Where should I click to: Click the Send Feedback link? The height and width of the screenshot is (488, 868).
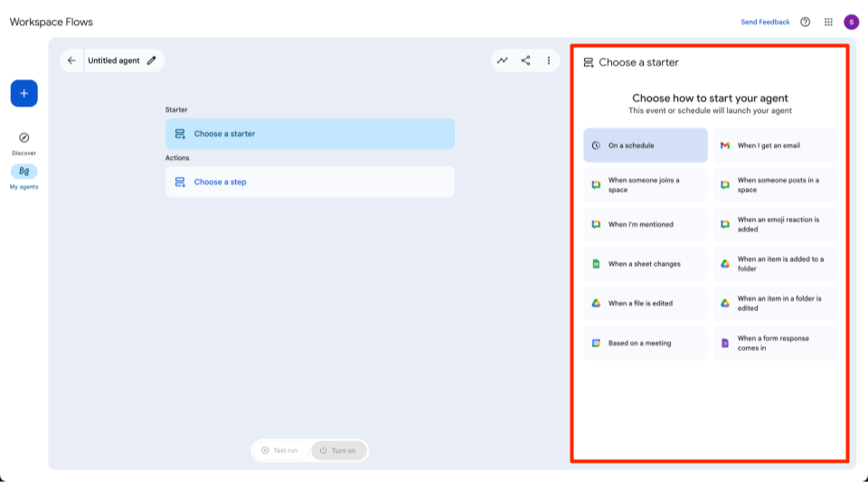pyautogui.click(x=765, y=22)
